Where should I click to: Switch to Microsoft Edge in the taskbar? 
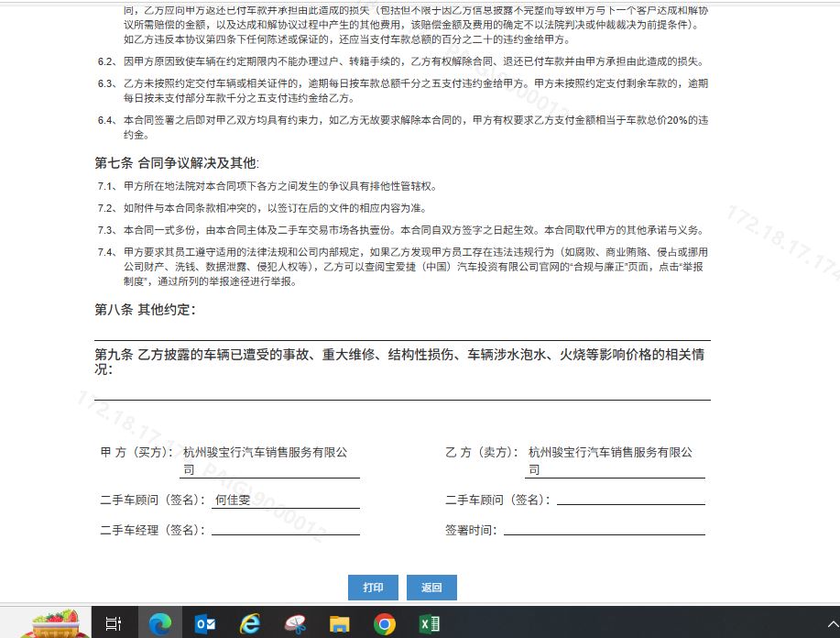coord(159,623)
